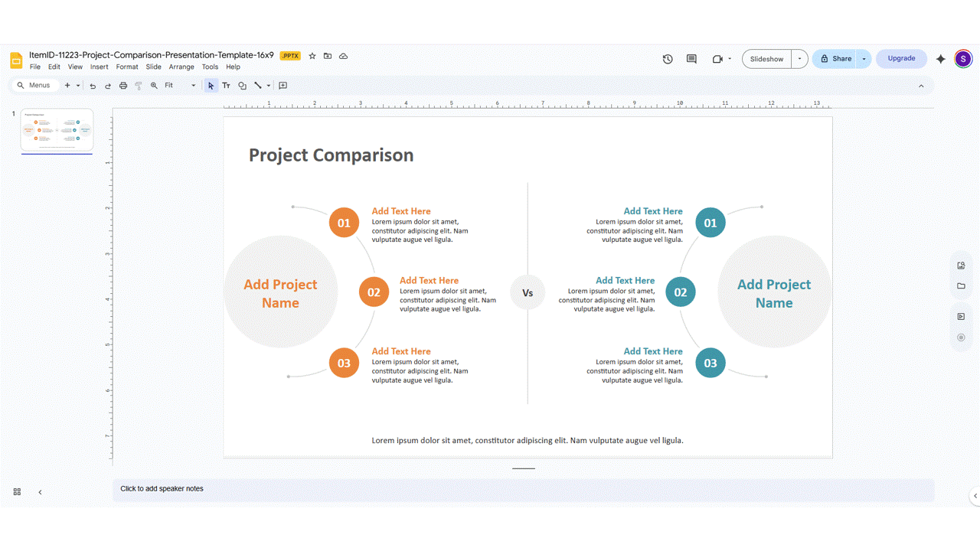Viewport: 980px width, 551px height.
Task: Insert a comment from the toolbar
Action: (282, 85)
